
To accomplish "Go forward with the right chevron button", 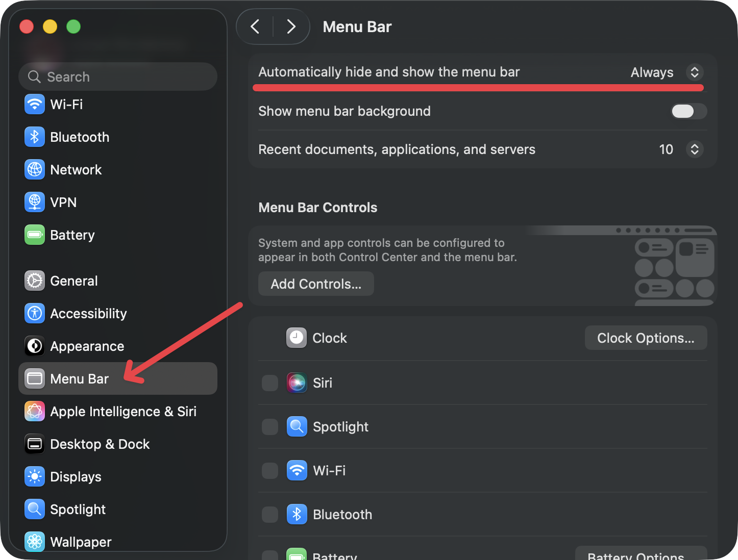I will [x=291, y=27].
